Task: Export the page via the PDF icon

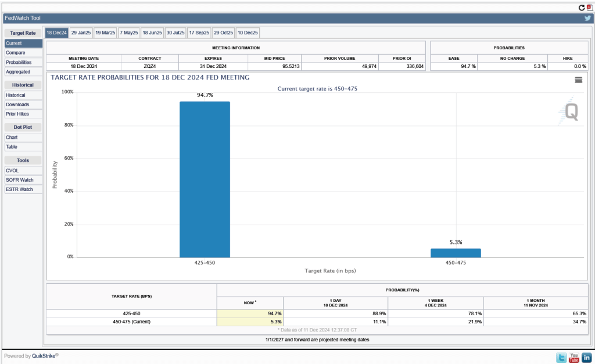Action: click(589, 8)
